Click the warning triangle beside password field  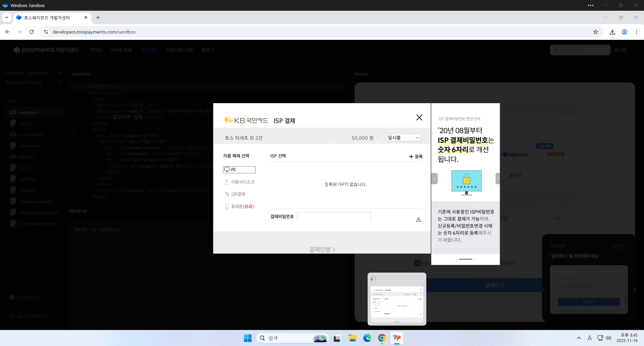(x=419, y=220)
